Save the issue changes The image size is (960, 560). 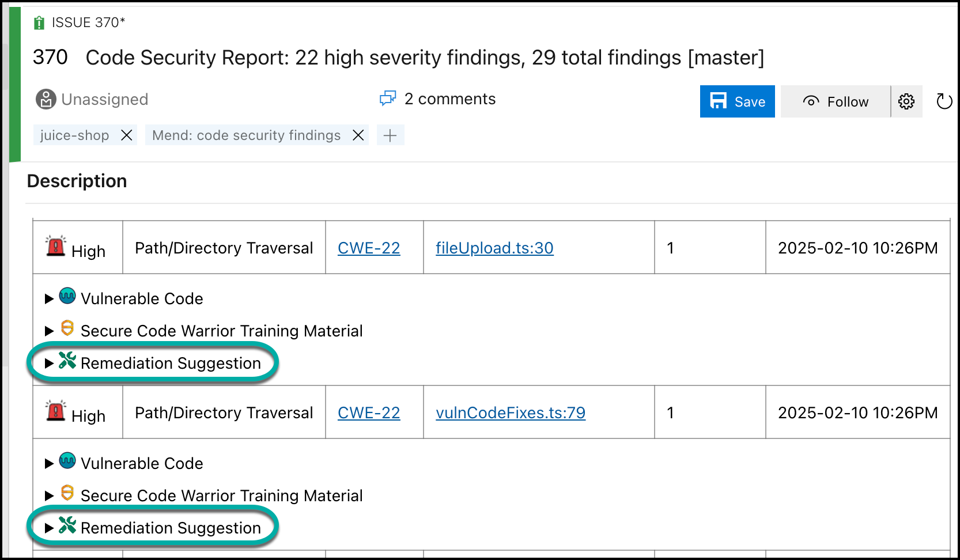click(x=737, y=102)
